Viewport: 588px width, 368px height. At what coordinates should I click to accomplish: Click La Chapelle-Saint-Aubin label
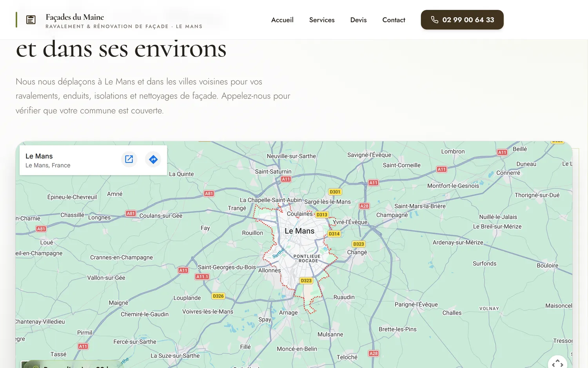pos(271,200)
